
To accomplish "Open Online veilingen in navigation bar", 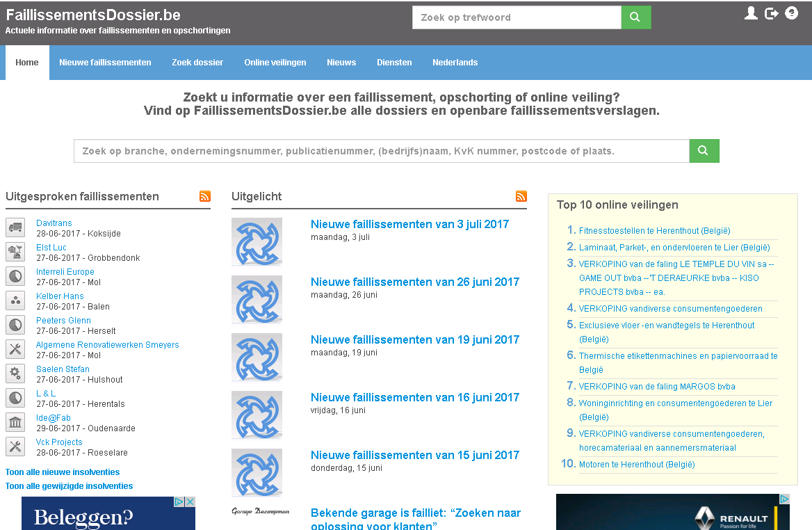I will 275,63.
